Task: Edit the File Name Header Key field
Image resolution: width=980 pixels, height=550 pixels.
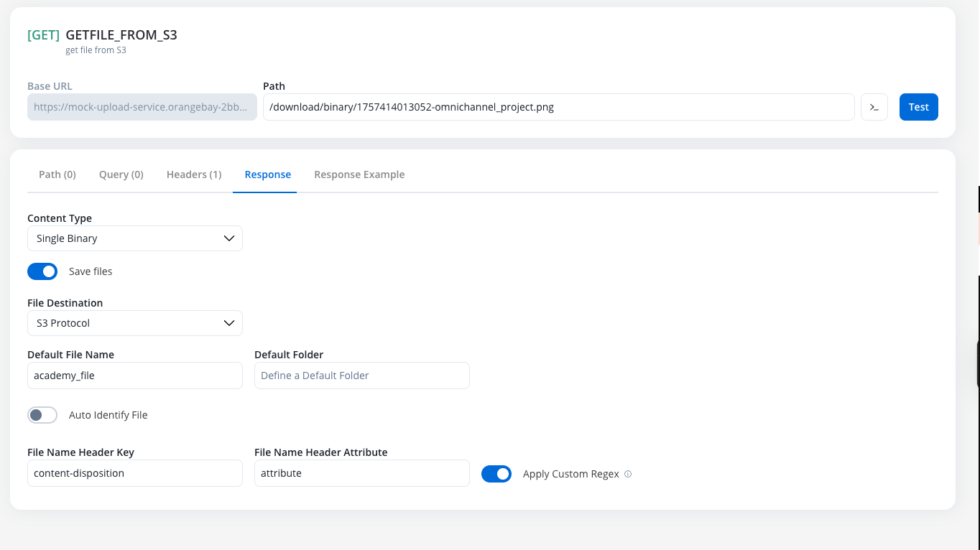Action: [x=135, y=473]
